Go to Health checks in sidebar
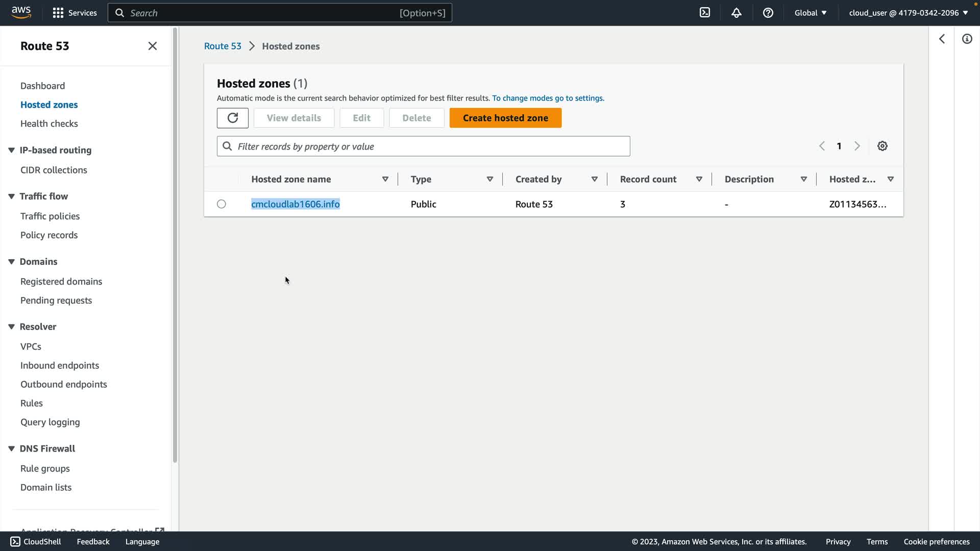 coord(49,123)
